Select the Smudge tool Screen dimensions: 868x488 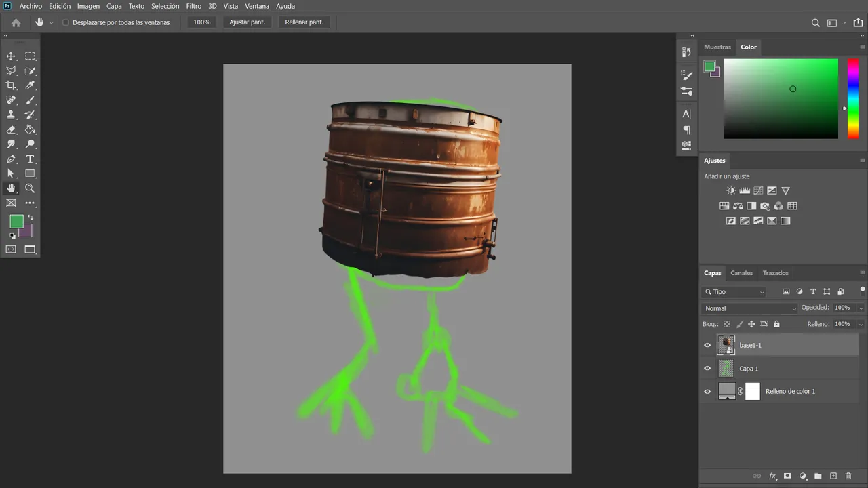coord(11,144)
